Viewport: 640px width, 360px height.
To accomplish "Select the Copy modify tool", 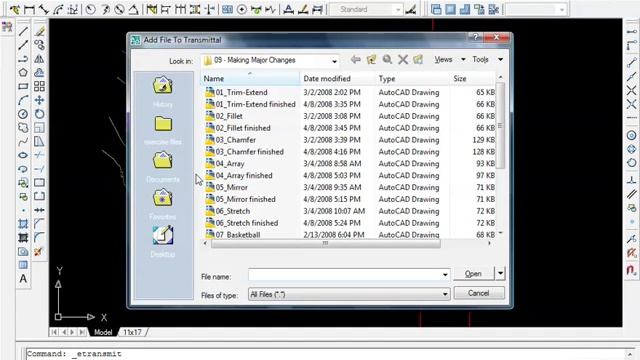I will (40, 45).
